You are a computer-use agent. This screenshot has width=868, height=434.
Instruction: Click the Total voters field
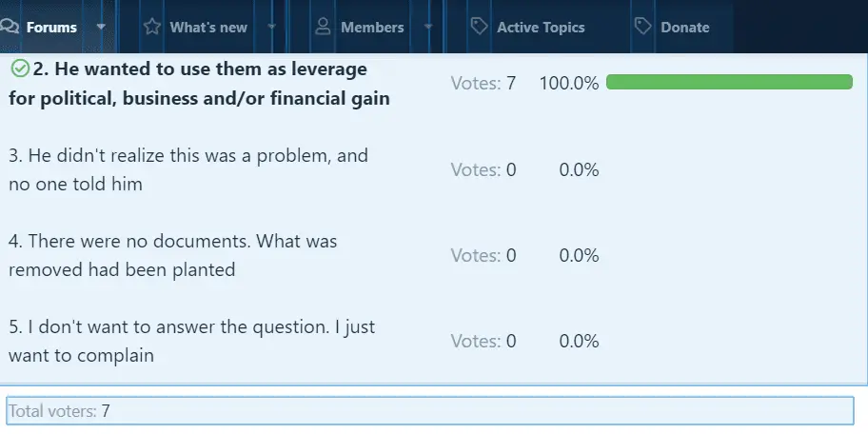click(429, 411)
